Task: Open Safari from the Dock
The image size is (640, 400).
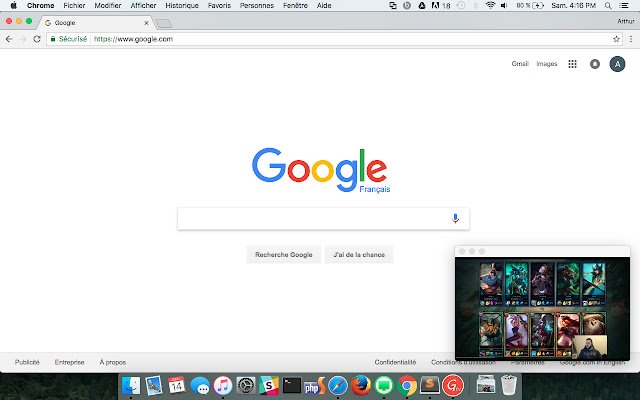Action: (x=338, y=385)
